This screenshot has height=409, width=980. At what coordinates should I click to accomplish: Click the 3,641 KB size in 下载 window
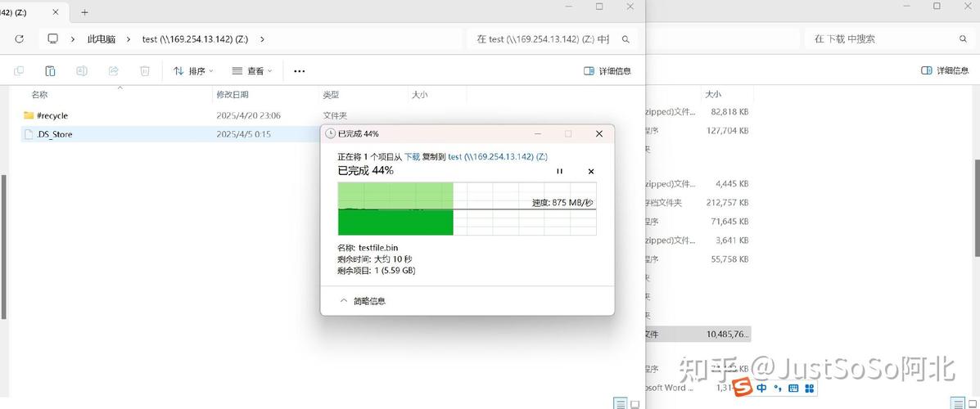732,240
